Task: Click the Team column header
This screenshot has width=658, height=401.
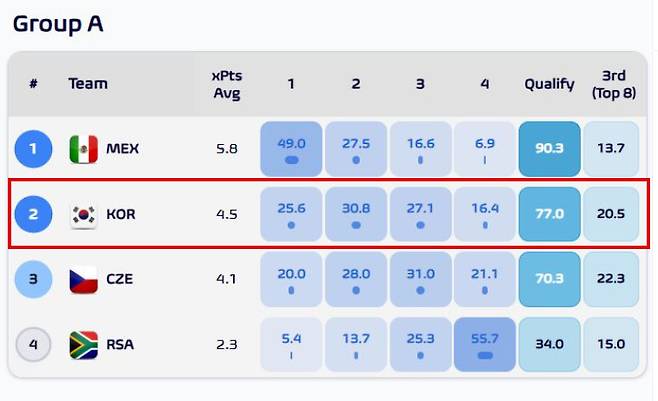Action: point(88,84)
